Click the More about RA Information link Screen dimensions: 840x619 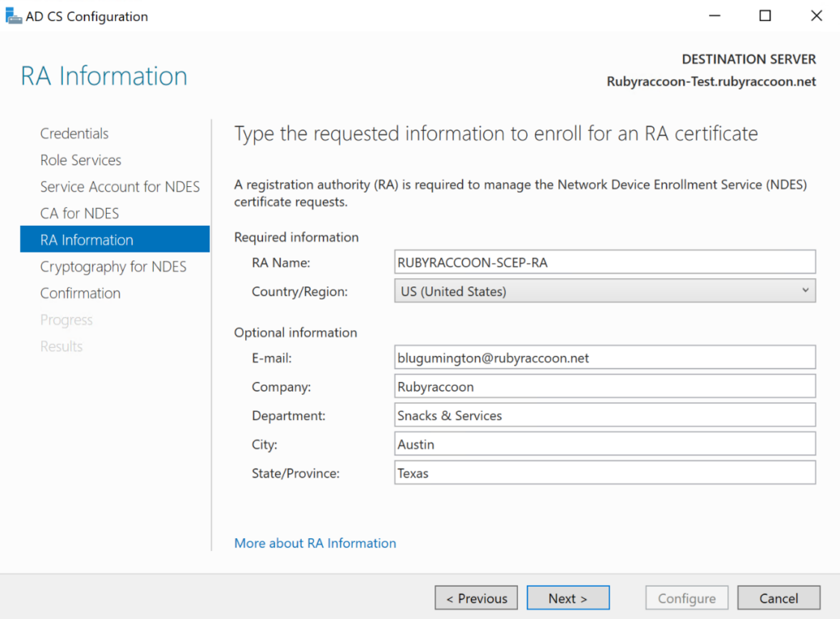315,543
